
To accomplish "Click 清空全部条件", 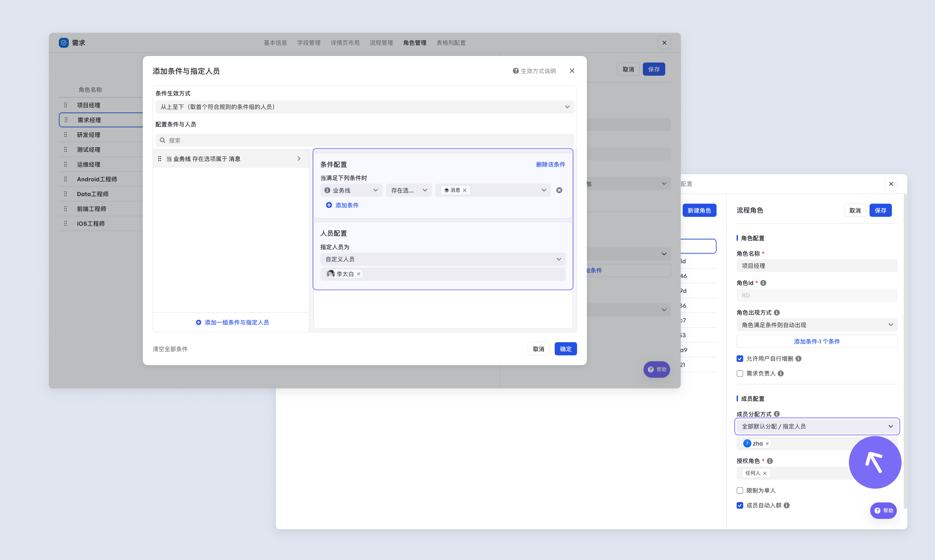I will [x=170, y=349].
